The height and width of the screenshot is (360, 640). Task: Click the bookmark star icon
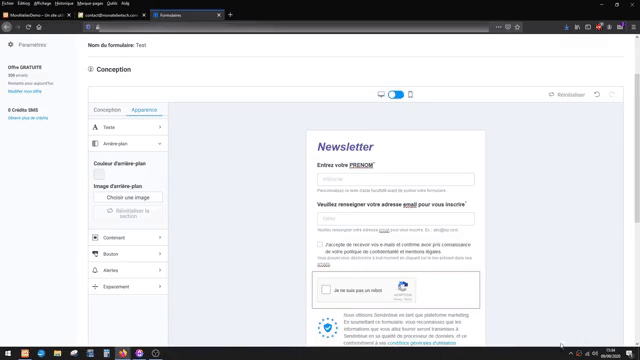(517, 27)
